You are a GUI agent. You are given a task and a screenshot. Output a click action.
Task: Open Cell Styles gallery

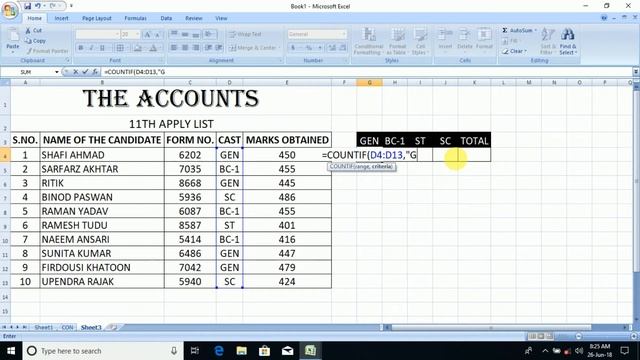coord(420,41)
